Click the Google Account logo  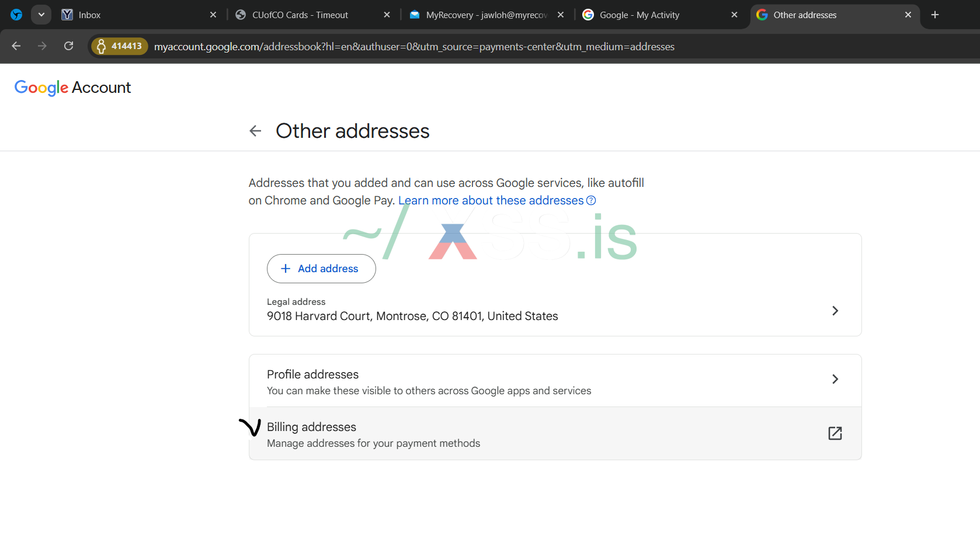(x=72, y=88)
